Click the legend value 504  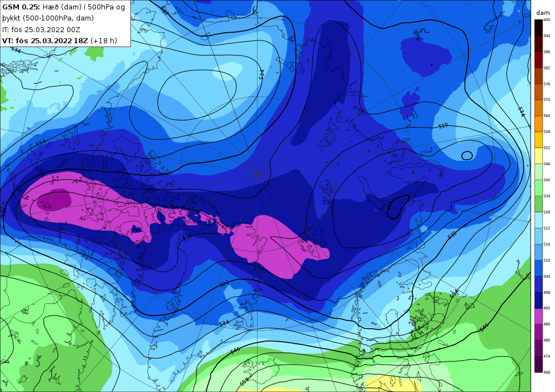pos(547,277)
